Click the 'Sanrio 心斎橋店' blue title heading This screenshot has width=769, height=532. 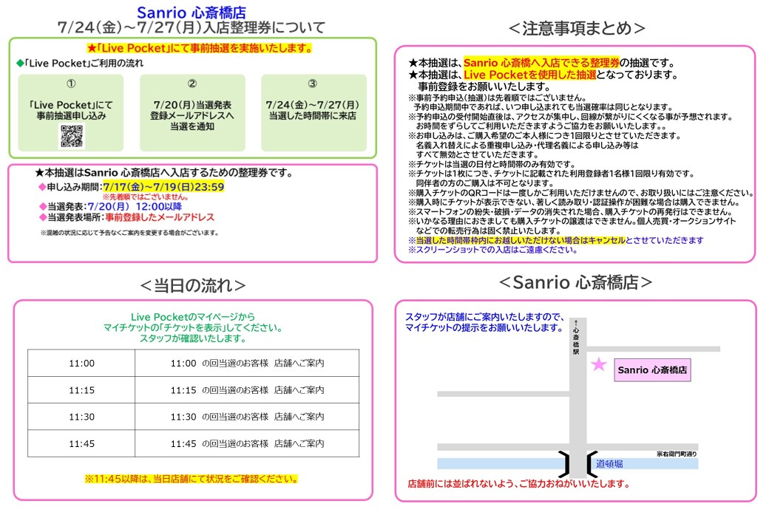pyautogui.click(x=192, y=13)
